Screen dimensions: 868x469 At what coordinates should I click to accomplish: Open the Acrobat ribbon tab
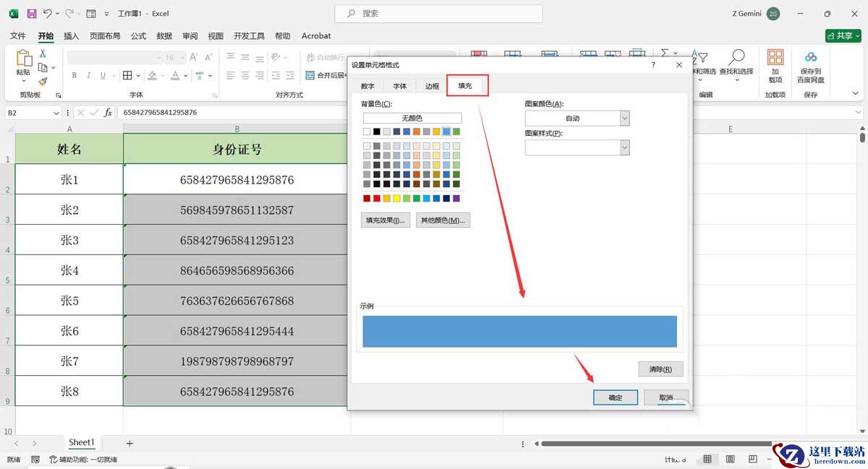pos(316,35)
